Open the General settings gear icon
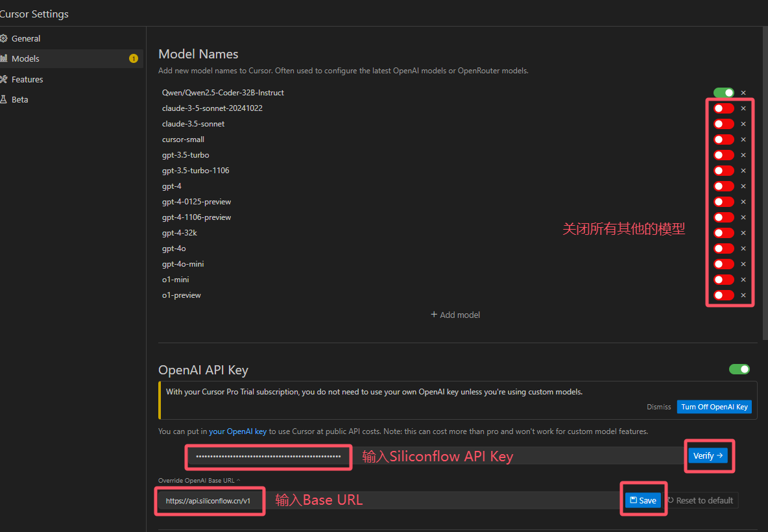Image resolution: width=768 pixels, height=532 pixels. tap(3, 38)
